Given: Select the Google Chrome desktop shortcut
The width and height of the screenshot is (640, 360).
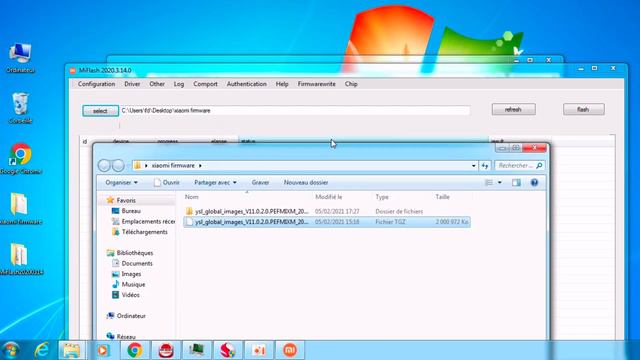Looking at the screenshot, I should pyautogui.click(x=20, y=159).
